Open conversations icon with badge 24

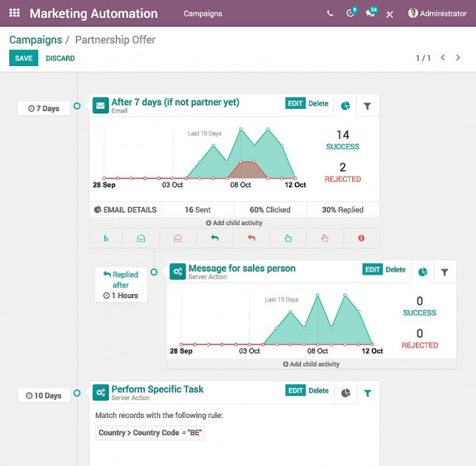[370, 14]
